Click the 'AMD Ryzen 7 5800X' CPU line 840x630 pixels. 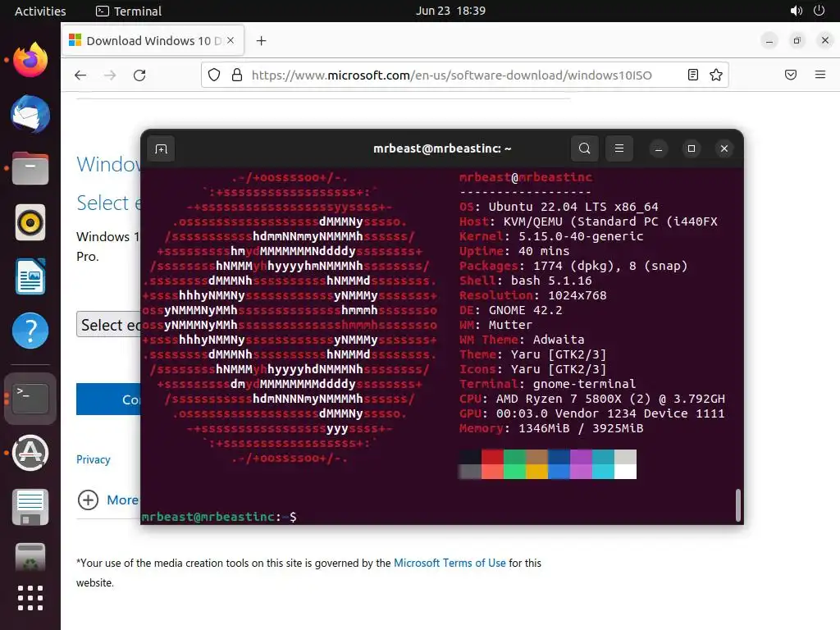coord(592,399)
